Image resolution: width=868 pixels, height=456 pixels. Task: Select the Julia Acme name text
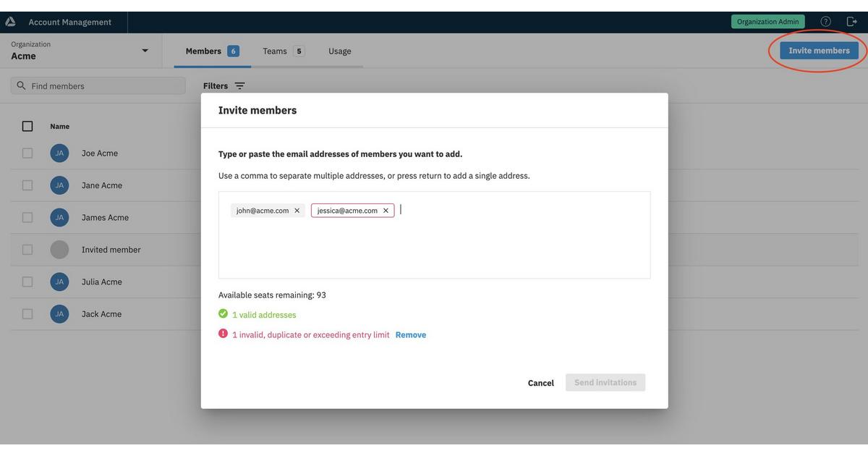click(x=102, y=282)
